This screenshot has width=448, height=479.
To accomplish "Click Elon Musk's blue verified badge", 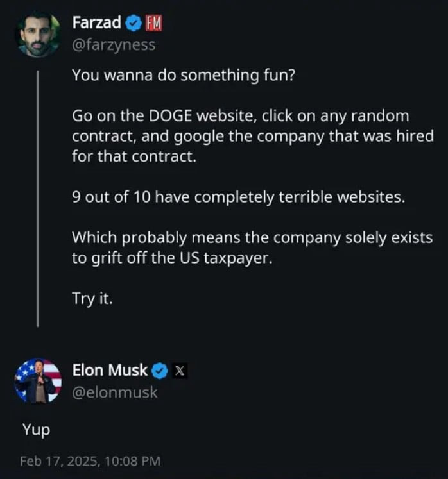I will coord(160,370).
